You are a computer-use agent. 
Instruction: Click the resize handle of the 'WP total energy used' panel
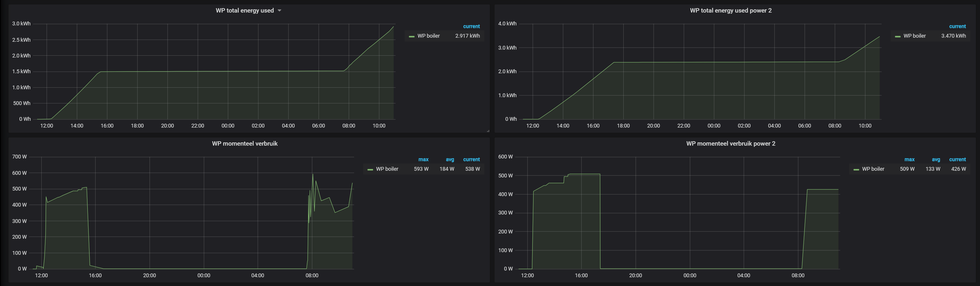pos(488,131)
